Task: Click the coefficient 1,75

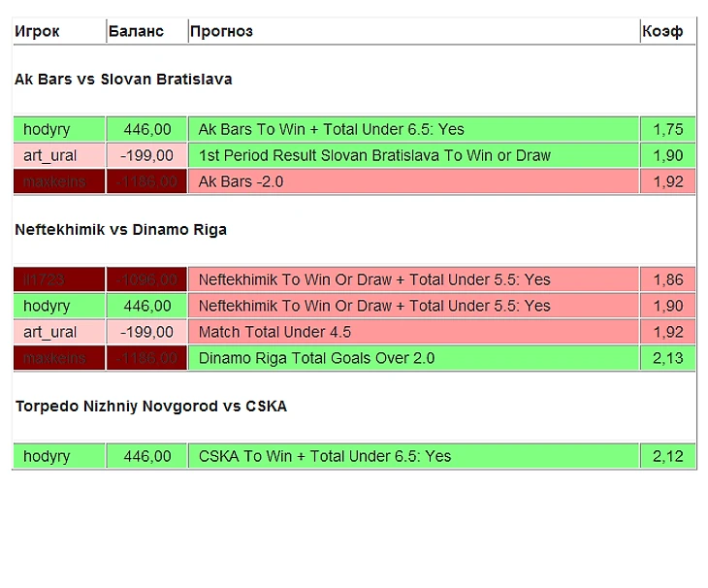Action: [x=668, y=129]
